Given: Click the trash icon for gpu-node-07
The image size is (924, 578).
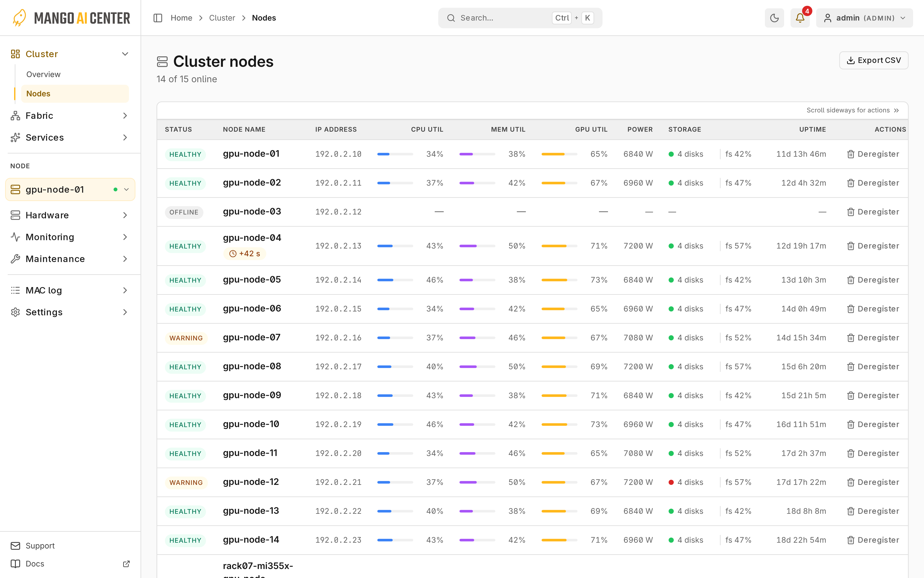Looking at the screenshot, I should (850, 338).
